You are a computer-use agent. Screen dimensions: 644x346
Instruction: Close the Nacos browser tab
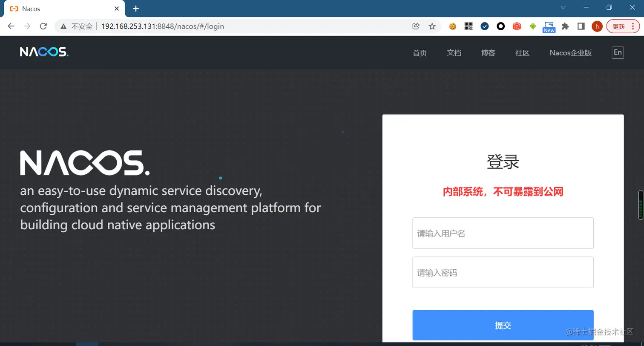(x=117, y=9)
